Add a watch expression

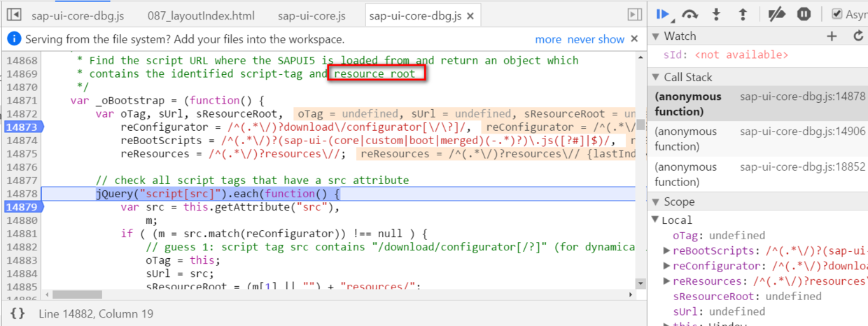[832, 36]
